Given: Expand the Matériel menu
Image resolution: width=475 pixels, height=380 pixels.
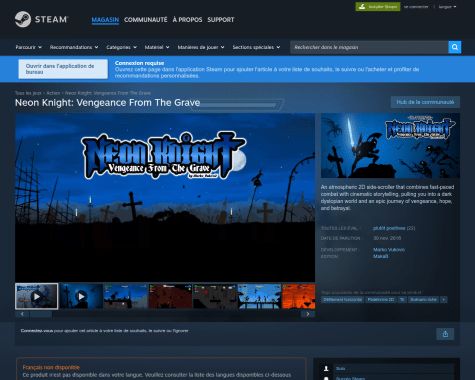Looking at the screenshot, I should (157, 47).
